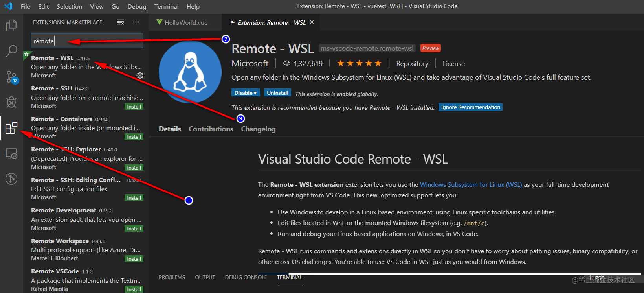Open the Explorer view in activity bar
The height and width of the screenshot is (293, 644).
click(x=11, y=26)
